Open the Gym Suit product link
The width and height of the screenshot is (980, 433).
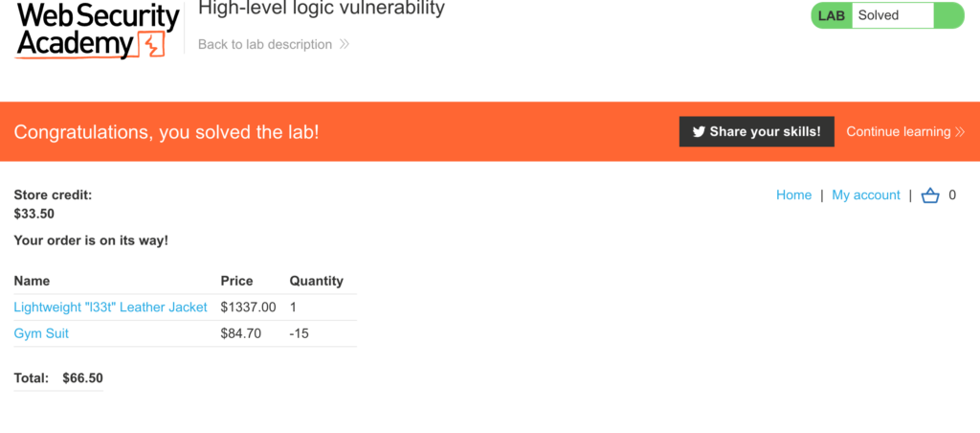(41, 333)
